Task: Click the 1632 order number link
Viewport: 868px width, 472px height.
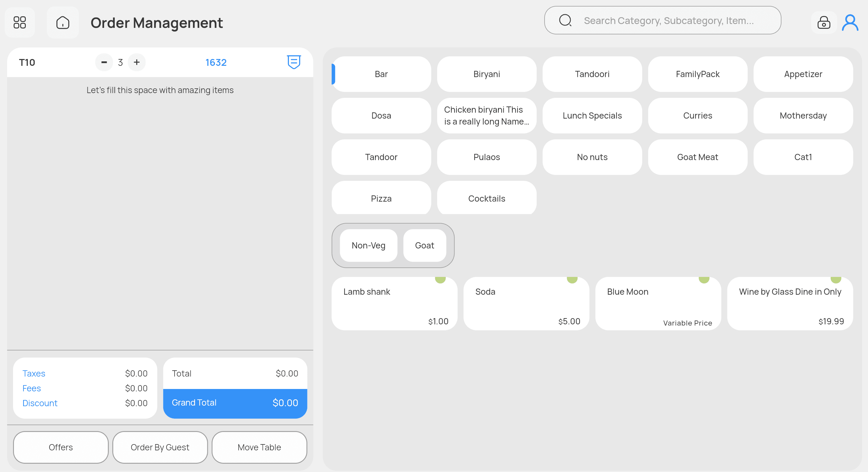Action: 216,62
